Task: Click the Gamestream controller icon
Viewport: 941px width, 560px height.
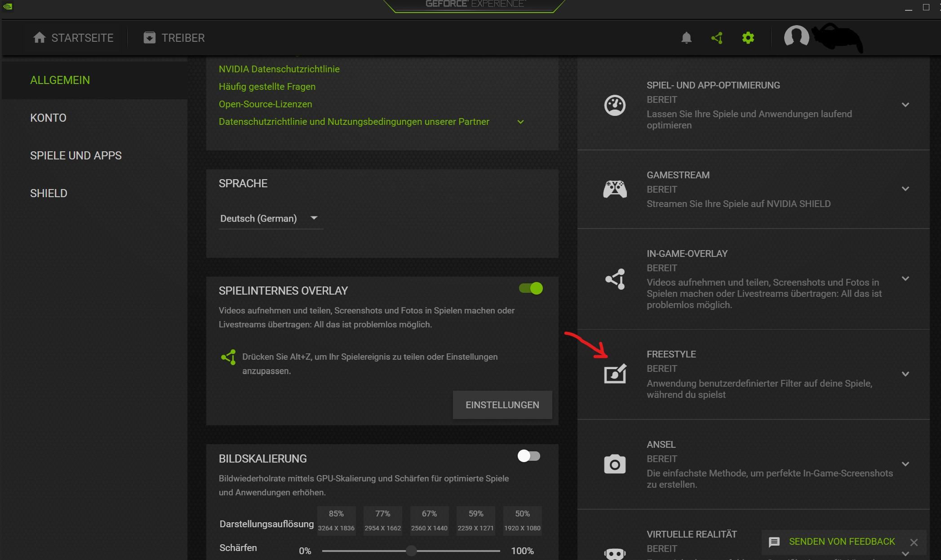Action: [x=615, y=189]
